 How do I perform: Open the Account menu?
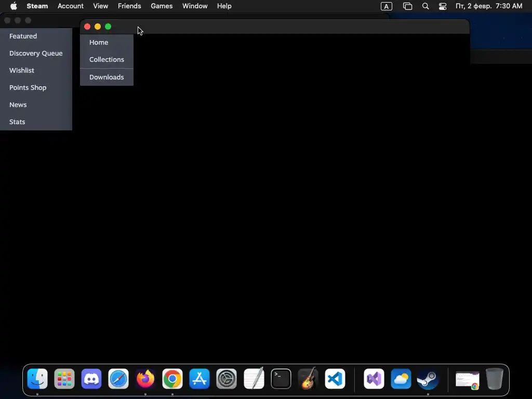pyautogui.click(x=71, y=6)
